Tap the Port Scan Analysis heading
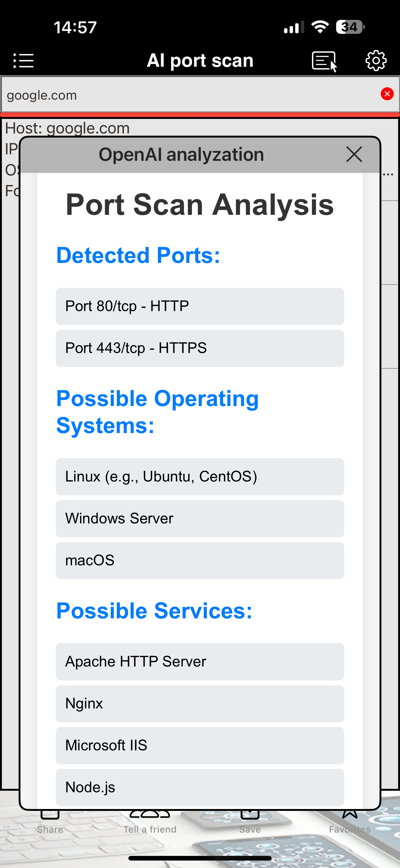The width and height of the screenshot is (400, 868). (200, 205)
